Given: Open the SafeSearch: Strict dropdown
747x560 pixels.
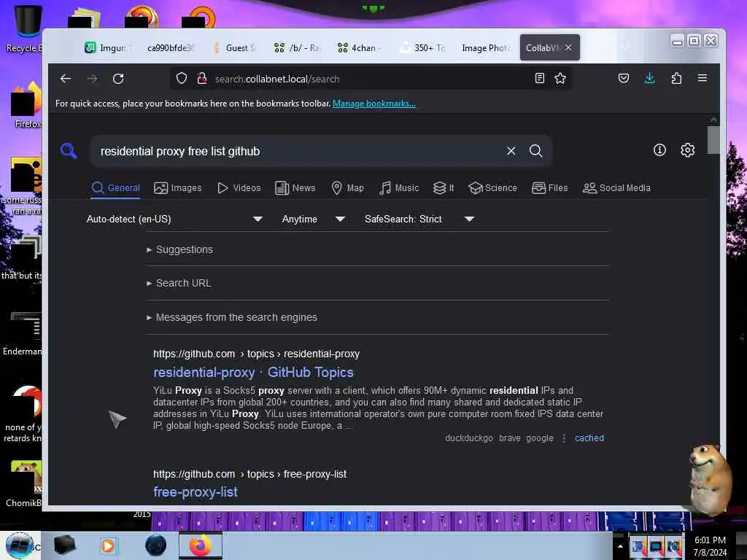Looking at the screenshot, I should 419,219.
